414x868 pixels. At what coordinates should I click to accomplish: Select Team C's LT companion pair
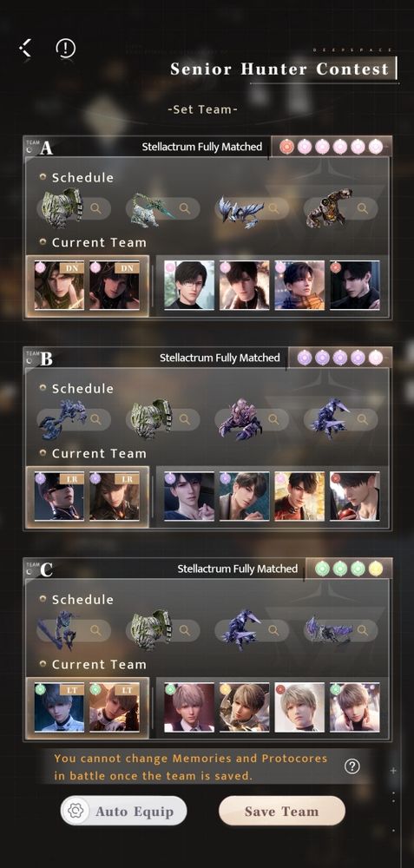pos(87,707)
